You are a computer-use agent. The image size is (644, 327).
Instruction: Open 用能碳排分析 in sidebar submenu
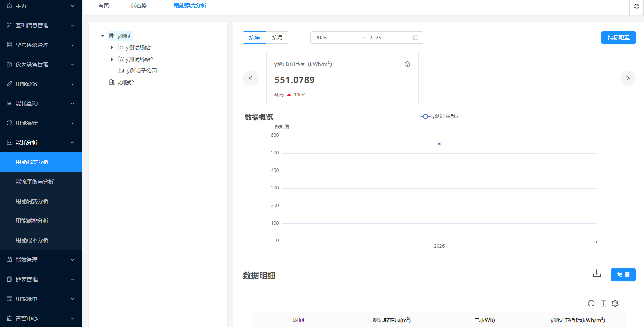tap(32, 221)
